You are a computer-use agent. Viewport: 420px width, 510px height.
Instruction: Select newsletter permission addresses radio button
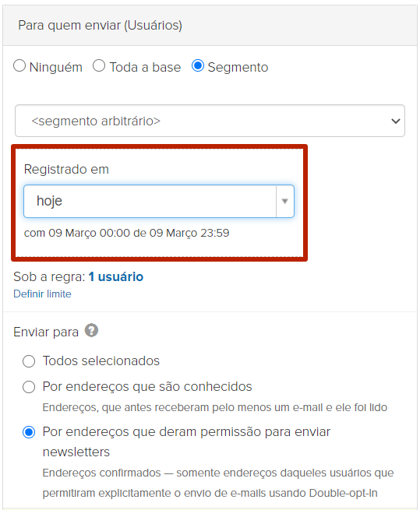click(x=29, y=433)
